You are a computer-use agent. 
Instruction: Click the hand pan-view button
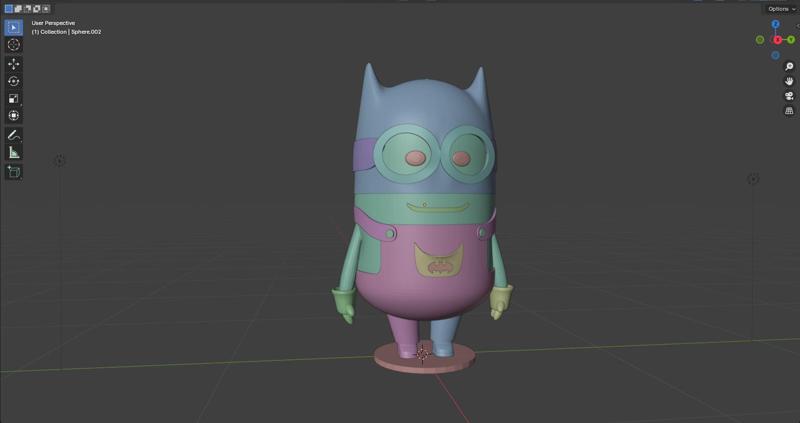pyautogui.click(x=789, y=81)
